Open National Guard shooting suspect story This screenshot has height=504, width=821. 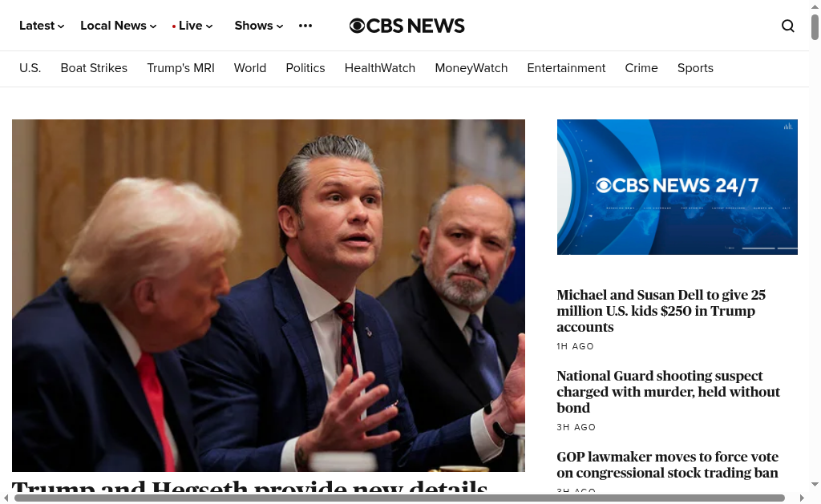click(x=668, y=392)
